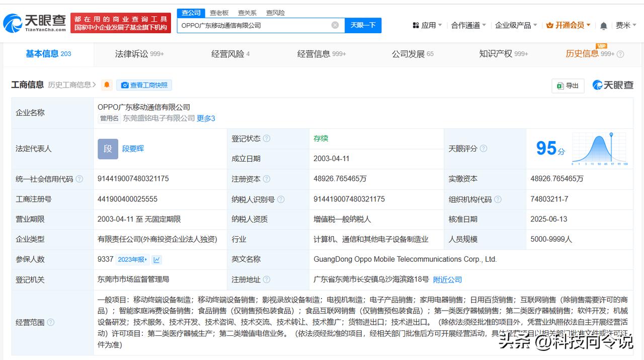Expand 历史工商信息 chevron link
The image size is (644, 360).
tap(72, 85)
